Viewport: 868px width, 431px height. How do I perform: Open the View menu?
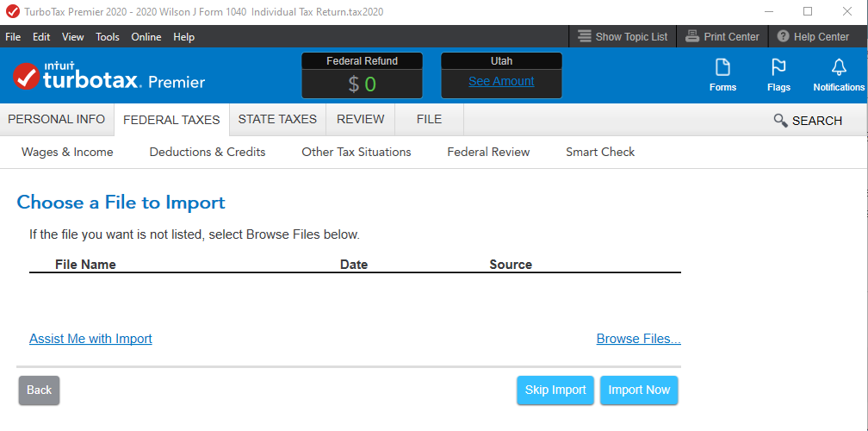(73, 37)
